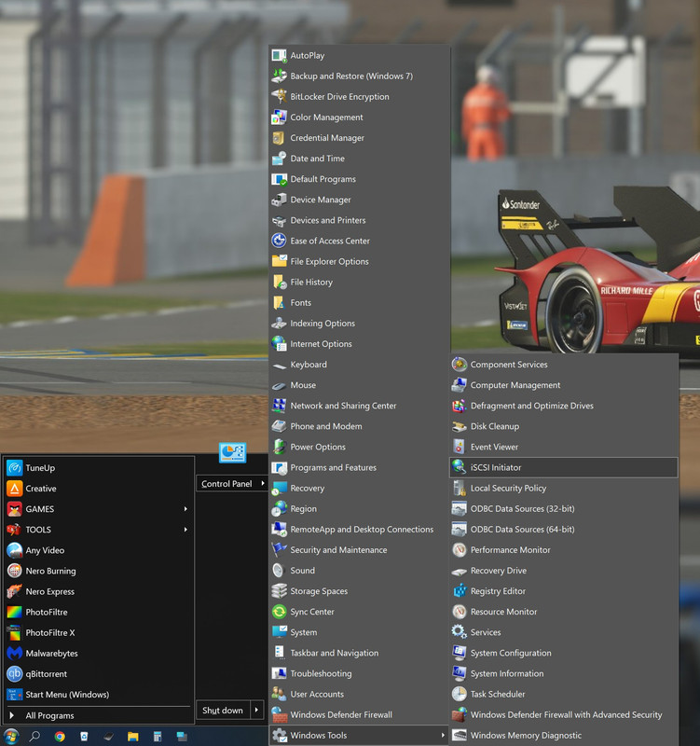Click the Windows Start orb
The height and width of the screenshot is (746, 700).
[11, 737]
